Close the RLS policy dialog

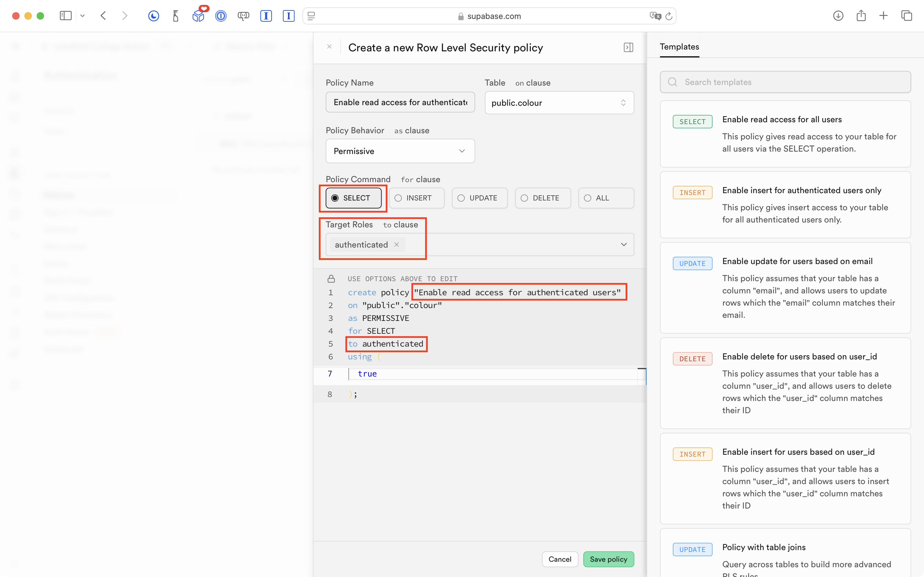pos(329,46)
